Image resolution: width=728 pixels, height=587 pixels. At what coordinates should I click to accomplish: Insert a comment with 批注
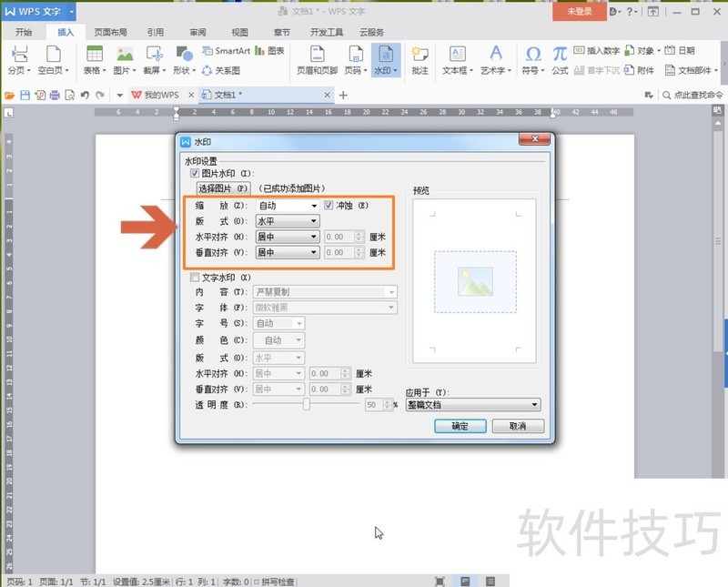pyautogui.click(x=420, y=60)
